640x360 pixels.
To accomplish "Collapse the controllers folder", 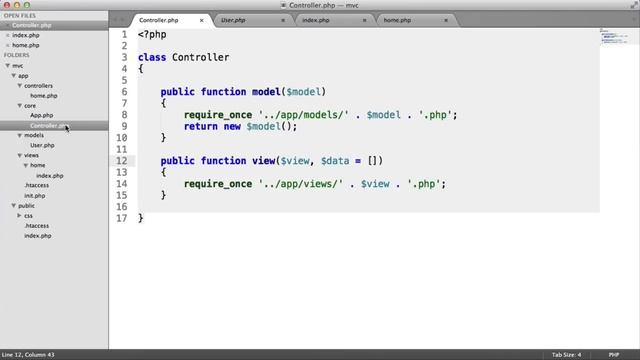I will pos(20,86).
